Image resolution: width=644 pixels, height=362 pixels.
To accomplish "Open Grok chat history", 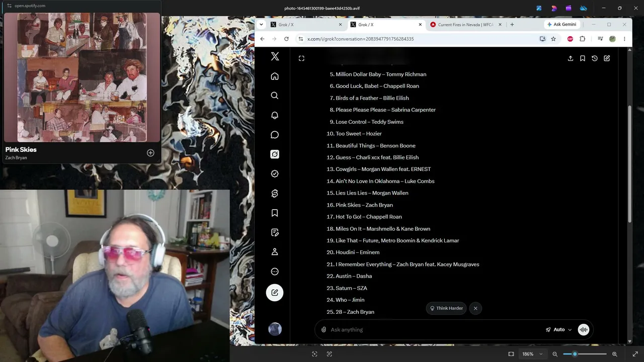I will click(595, 58).
